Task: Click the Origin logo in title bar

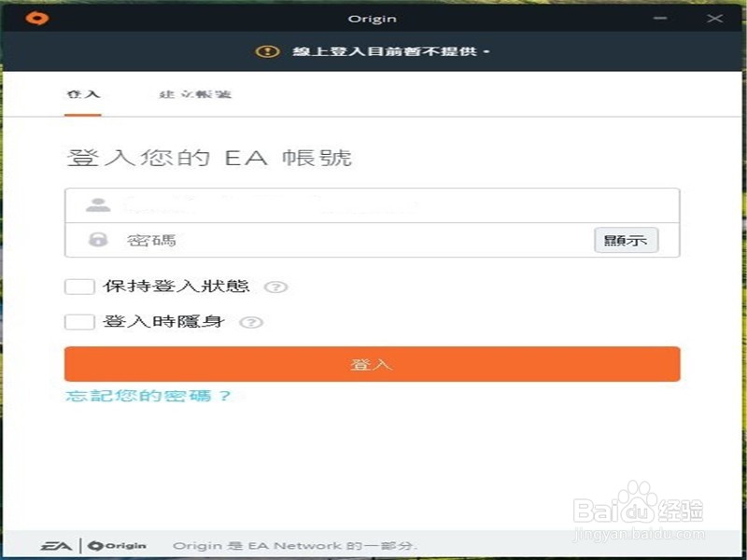Action: click(37, 18)
